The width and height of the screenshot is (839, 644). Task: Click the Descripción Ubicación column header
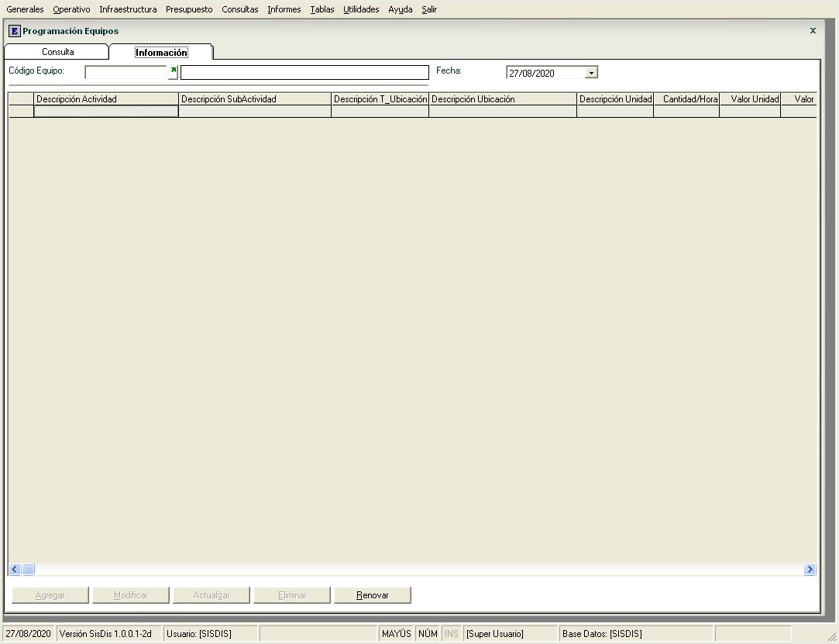502,99
